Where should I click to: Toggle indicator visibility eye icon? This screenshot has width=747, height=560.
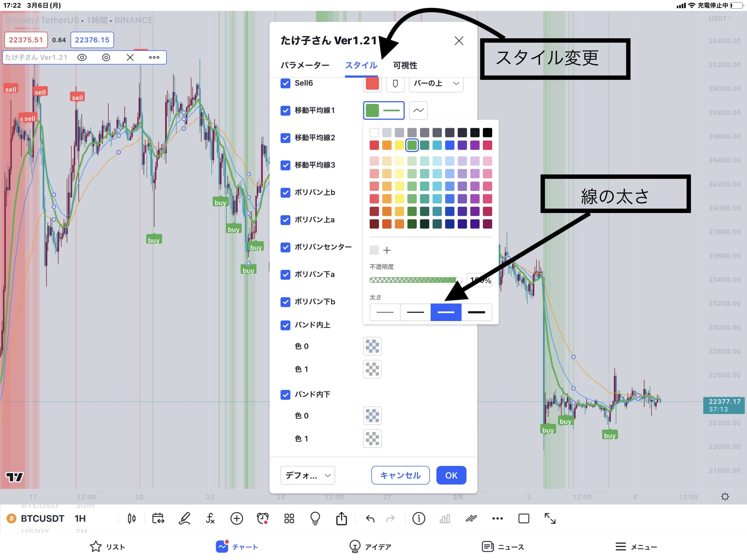pyautogui.click(x=82, y=57)
